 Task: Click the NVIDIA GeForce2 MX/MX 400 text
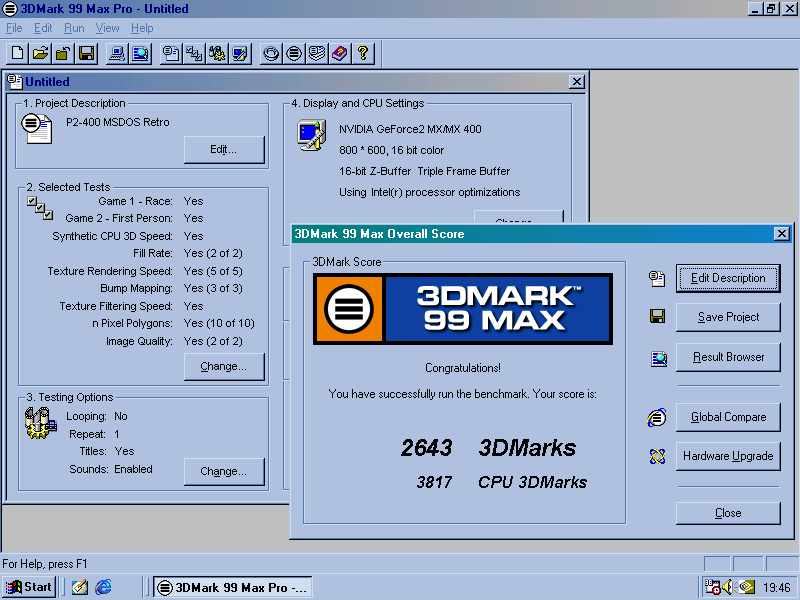pos(410,129)
